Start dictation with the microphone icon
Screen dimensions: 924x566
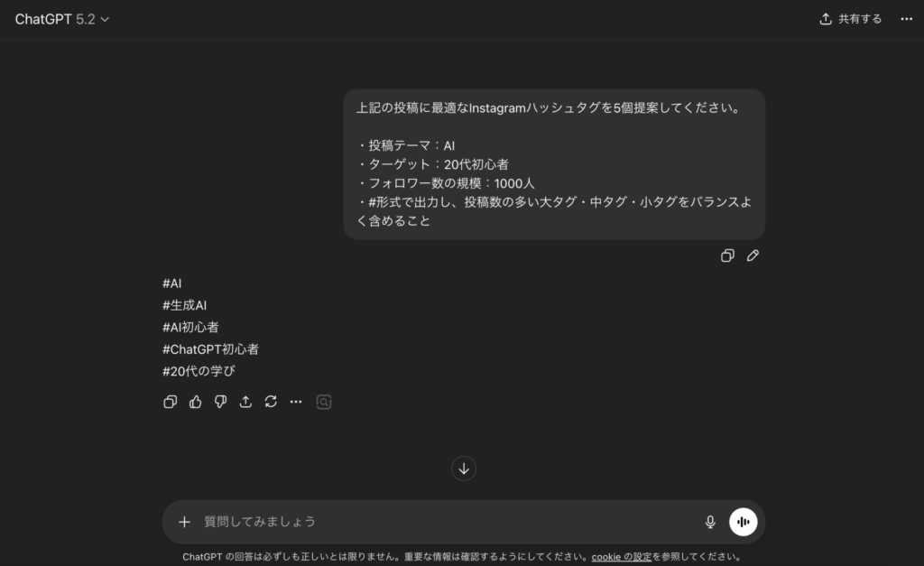click(710, 522)
